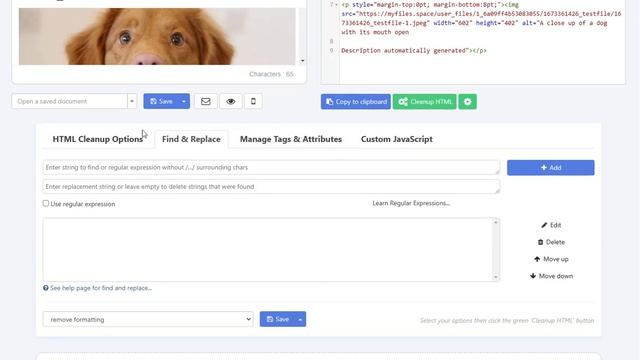640x360 pixels.
Task: Focus the replacement string field
Action: [271, 187]
